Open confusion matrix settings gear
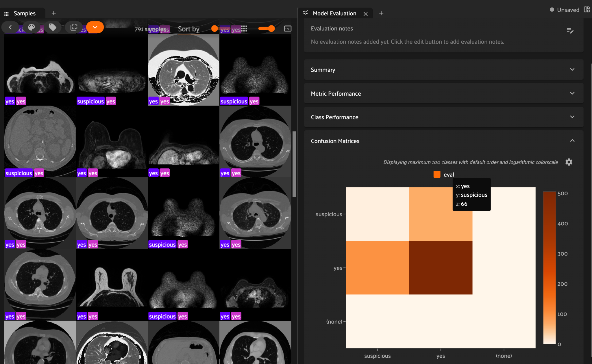The image size is (592, 364). [569, 162]
